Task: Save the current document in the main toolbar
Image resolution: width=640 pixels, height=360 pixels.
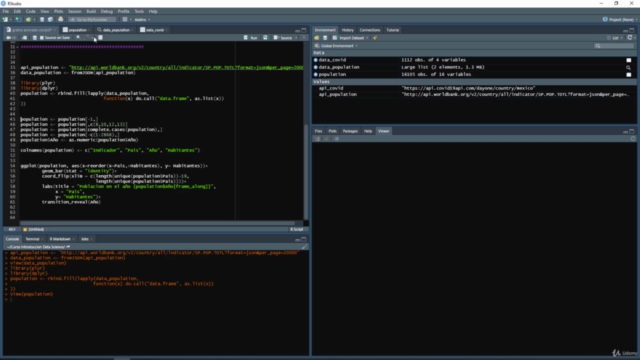Action: pos(42,20)
